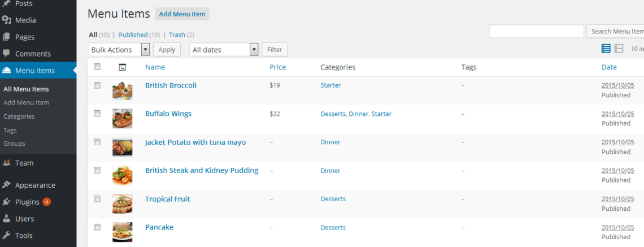Check the British Steak and Kidney Pudding checkbox

[x=97, y=171]
